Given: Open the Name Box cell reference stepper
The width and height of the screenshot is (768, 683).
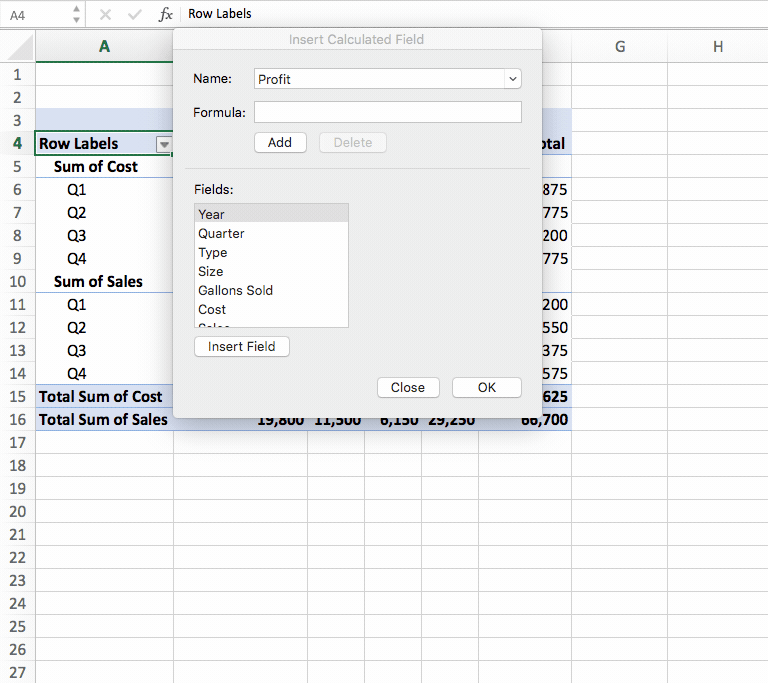Looking at the screenshot, I should [x=77, y=14].
